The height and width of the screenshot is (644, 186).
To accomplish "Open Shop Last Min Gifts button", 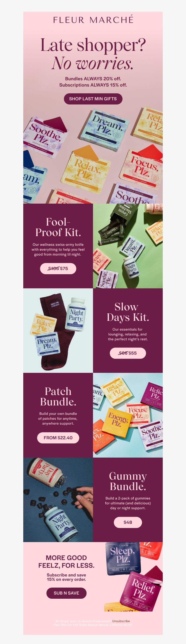I will 93,99.
